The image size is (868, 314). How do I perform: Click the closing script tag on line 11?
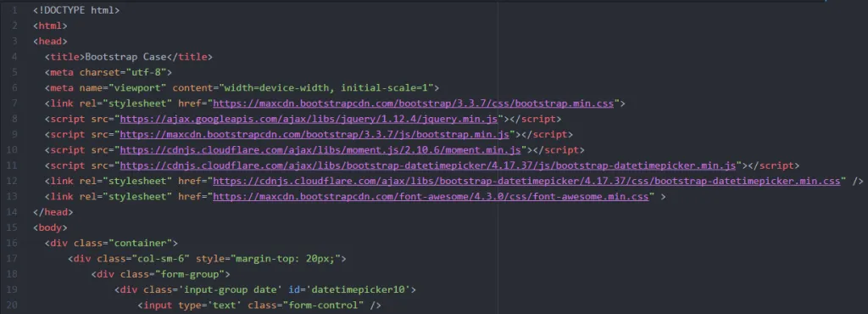[x=773, y=165]
